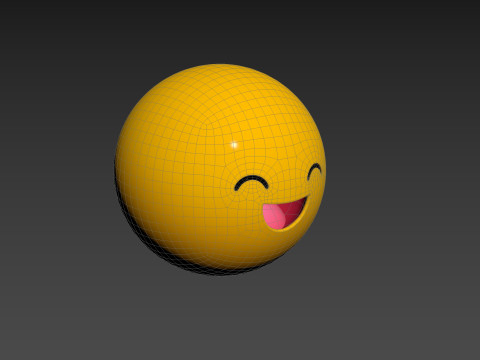480x360 pixels.
Task: Select the pink tongue on the emoji model
Action: pos(274,216)
